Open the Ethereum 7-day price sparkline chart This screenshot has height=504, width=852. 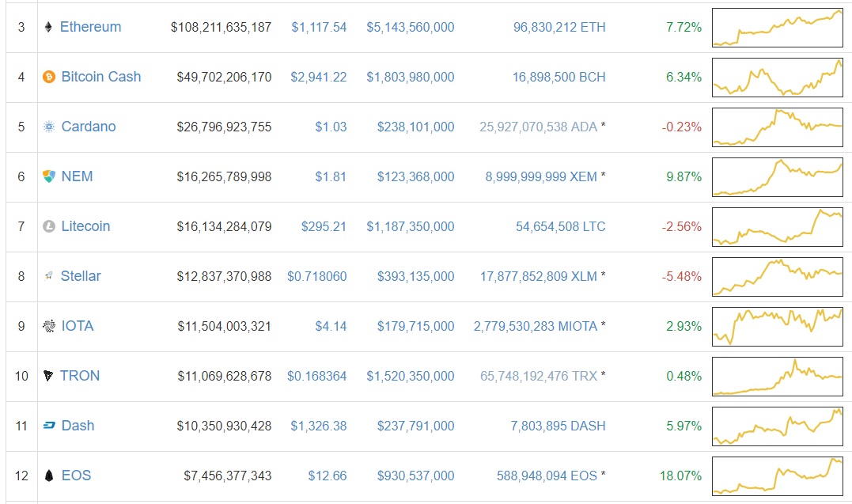click(x=778, y=28)
